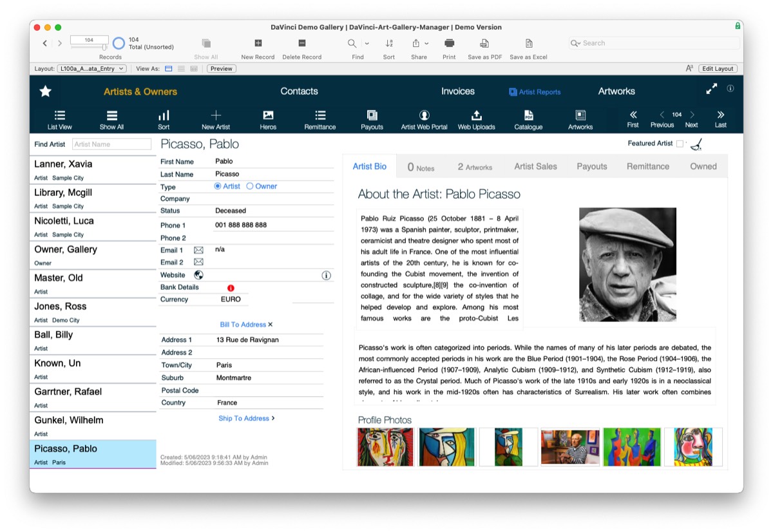This screenshot has height=532, width=773.
Task: Switch to the Owned tab
Action: [703, 166]
